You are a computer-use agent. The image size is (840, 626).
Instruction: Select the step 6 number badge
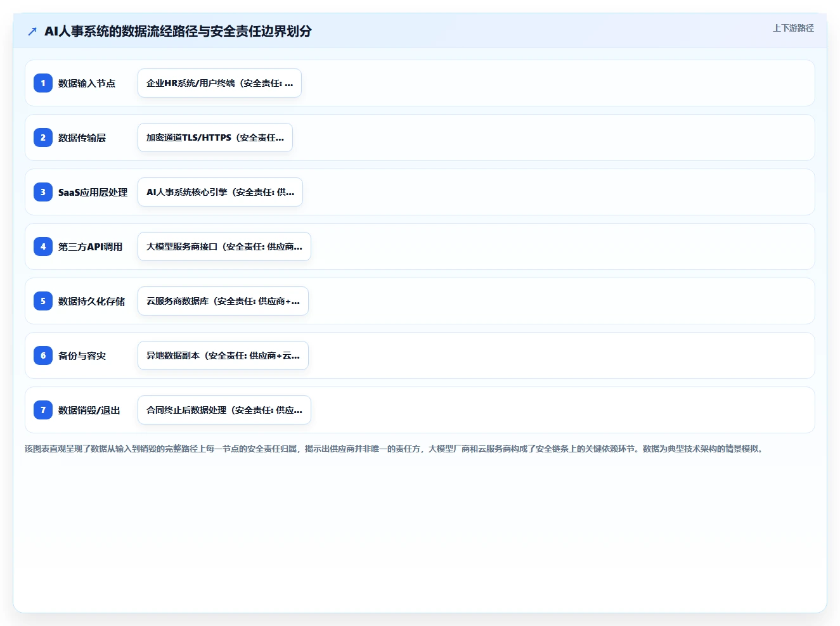click(43, 355)
